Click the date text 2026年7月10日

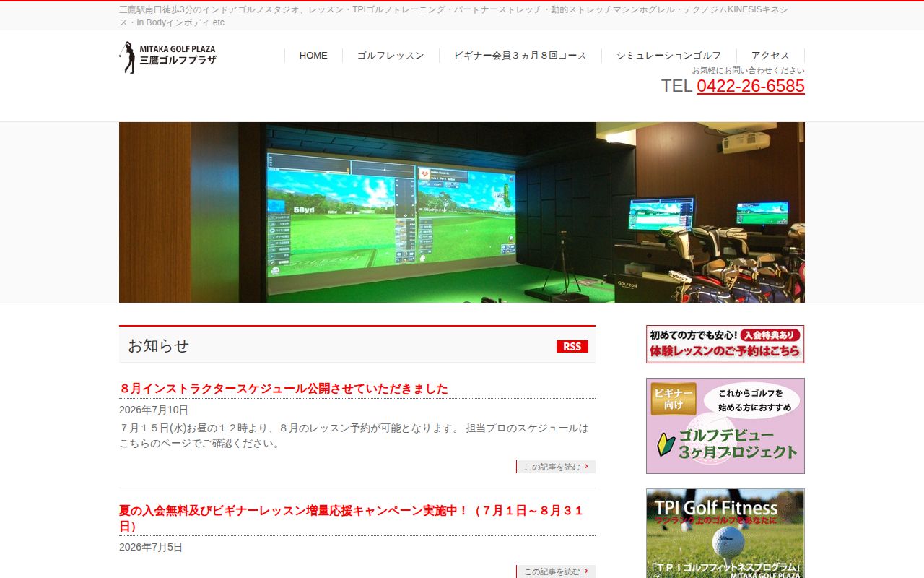154,410
